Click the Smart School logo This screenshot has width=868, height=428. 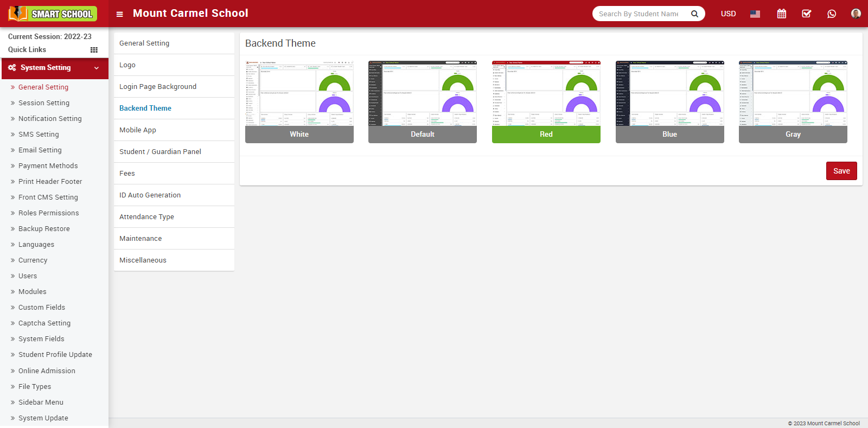coord(53,14)
